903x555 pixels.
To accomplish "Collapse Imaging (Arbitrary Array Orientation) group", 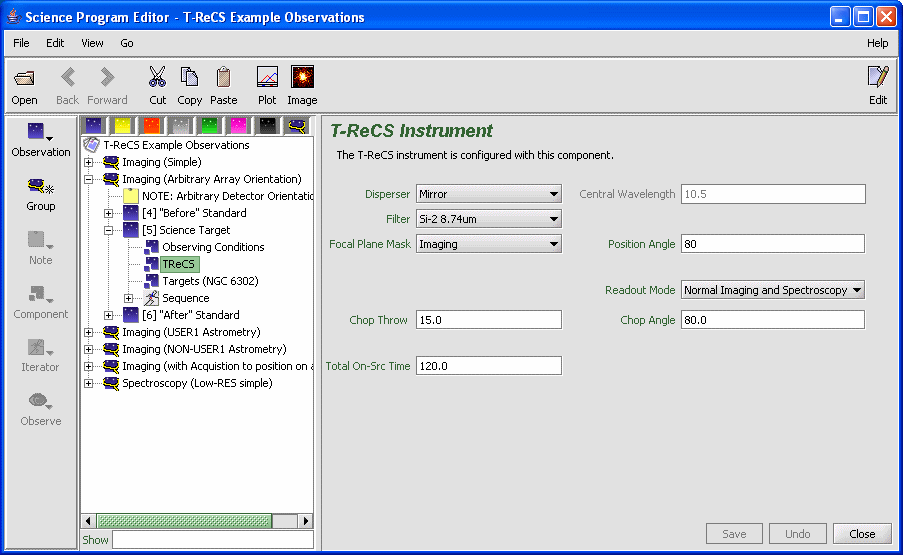I will (89, 180).
